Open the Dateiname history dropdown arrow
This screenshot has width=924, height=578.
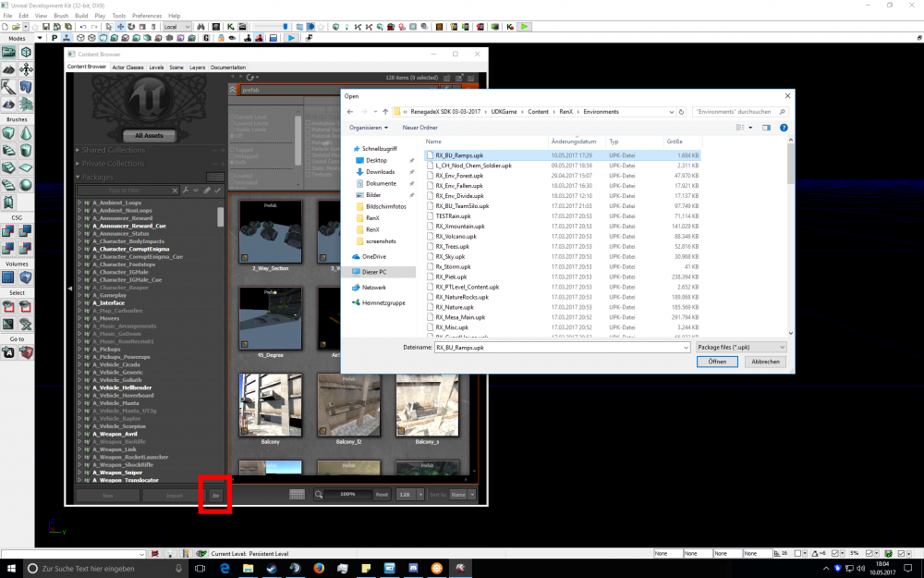[x=686, y=348]
